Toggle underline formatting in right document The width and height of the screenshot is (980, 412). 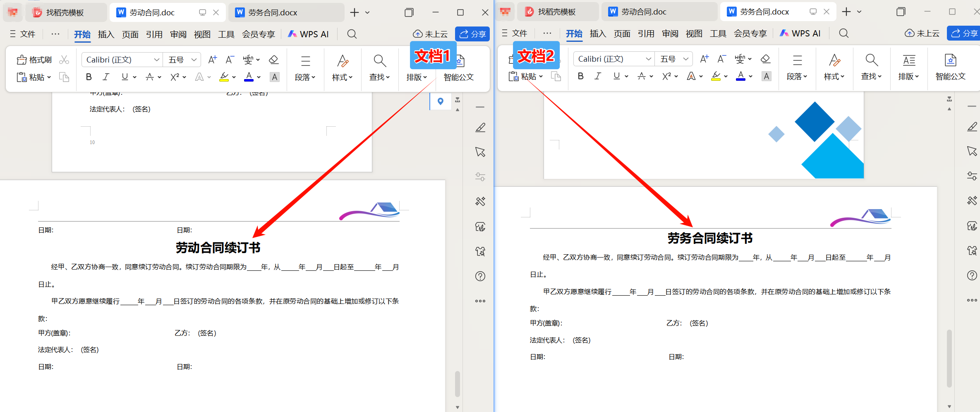click(x=616, y=76)
